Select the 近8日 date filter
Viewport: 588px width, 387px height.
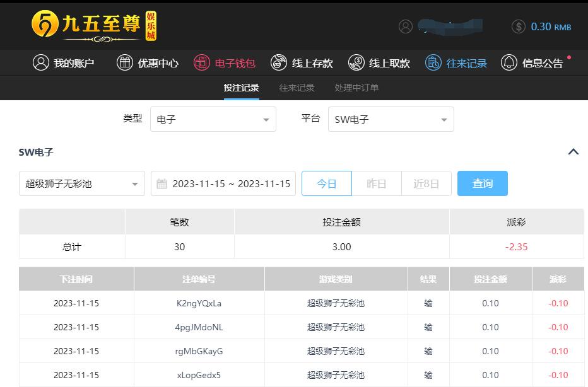point(426,183)
